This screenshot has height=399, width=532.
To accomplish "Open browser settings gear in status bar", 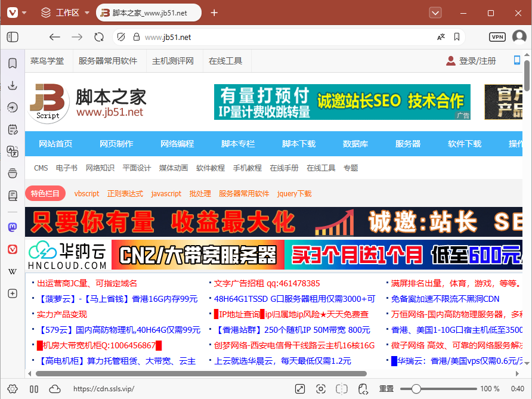I will pos(13,389).
